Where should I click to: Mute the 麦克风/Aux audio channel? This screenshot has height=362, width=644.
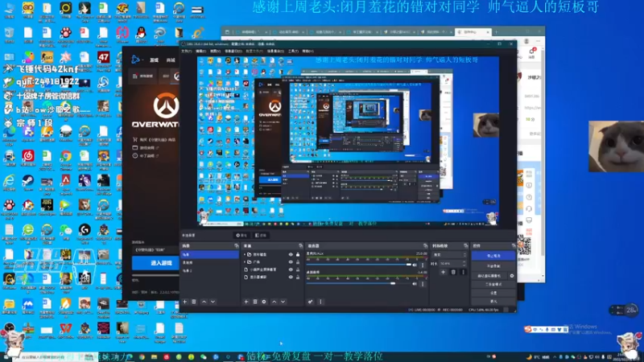415,265
